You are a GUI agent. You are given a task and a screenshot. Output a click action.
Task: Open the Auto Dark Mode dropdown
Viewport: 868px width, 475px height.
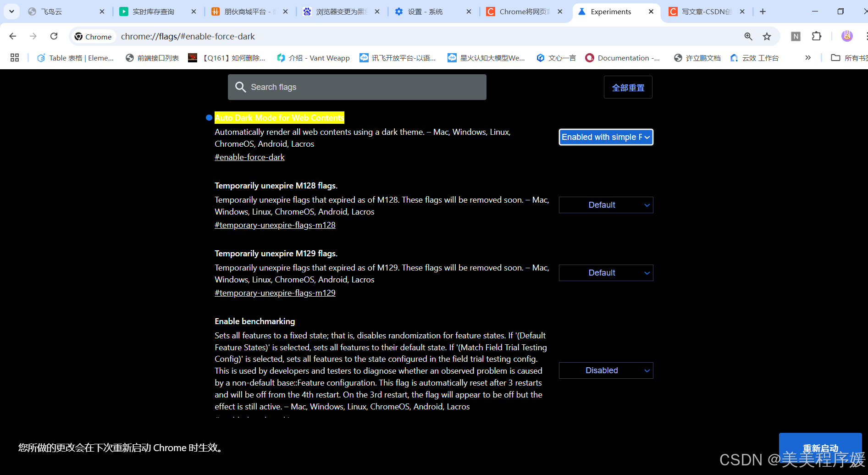tap(606, 137)
